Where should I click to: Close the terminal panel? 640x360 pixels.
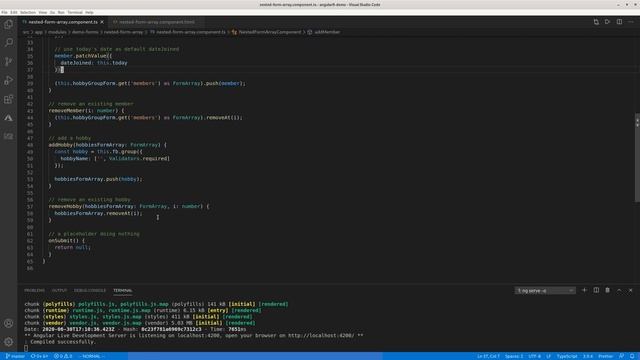[x=631, y=290]
